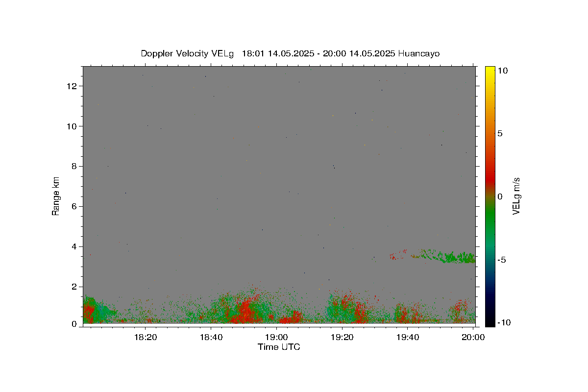Click the 6 km range tick label
This screenshot has width=588, height=392.
tap(75, 207)
